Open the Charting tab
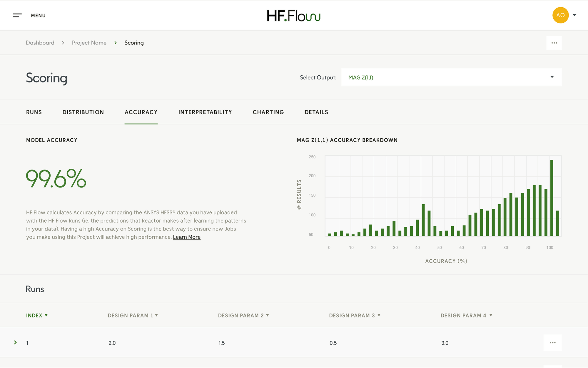Image resolution: width=588 pixels, height=368 pixels. (268, 112)
